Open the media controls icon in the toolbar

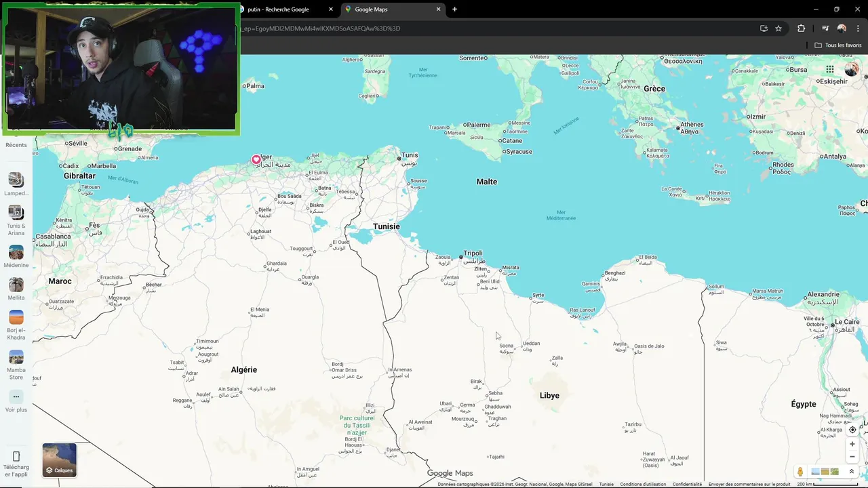coord(825,28)
